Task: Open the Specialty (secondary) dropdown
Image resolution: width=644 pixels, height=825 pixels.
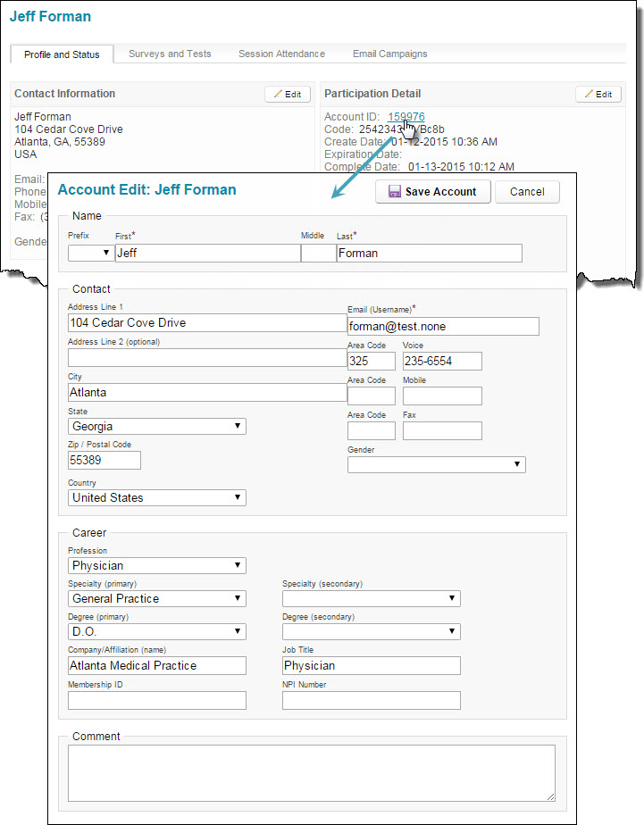Action: coord(371,599)
